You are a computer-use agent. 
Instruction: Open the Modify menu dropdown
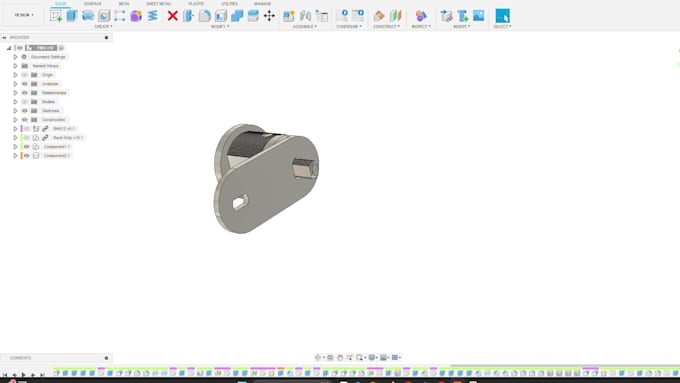click(x=220, y=26)
